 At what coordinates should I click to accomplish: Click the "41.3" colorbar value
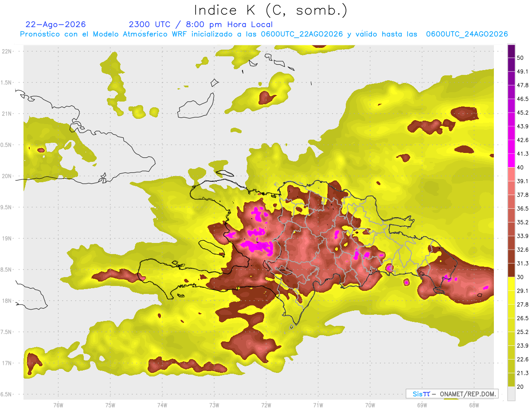click(x=523, y=154)
